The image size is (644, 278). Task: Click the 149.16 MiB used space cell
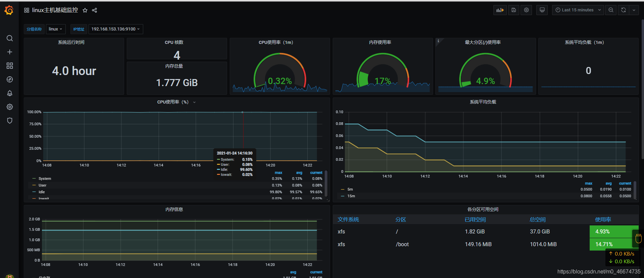(x=478, y=245)
